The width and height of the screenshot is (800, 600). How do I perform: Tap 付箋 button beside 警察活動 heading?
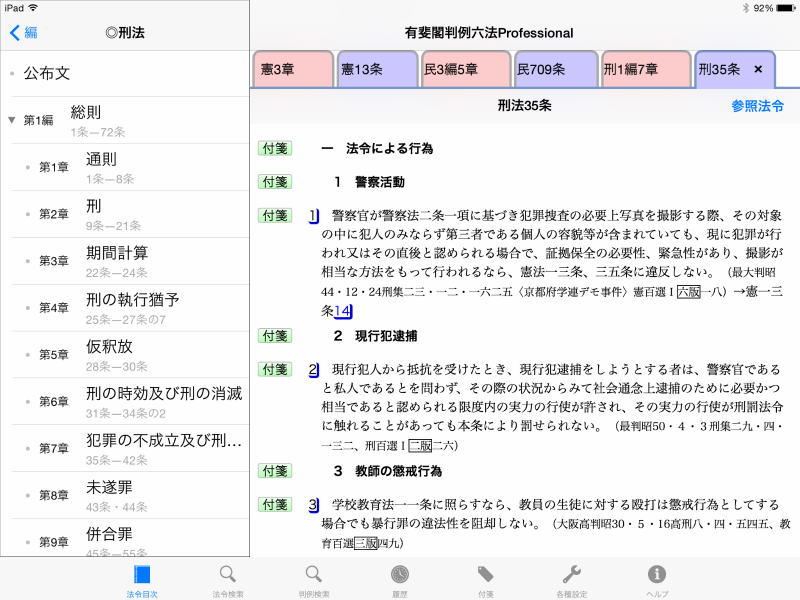(275, 182)
